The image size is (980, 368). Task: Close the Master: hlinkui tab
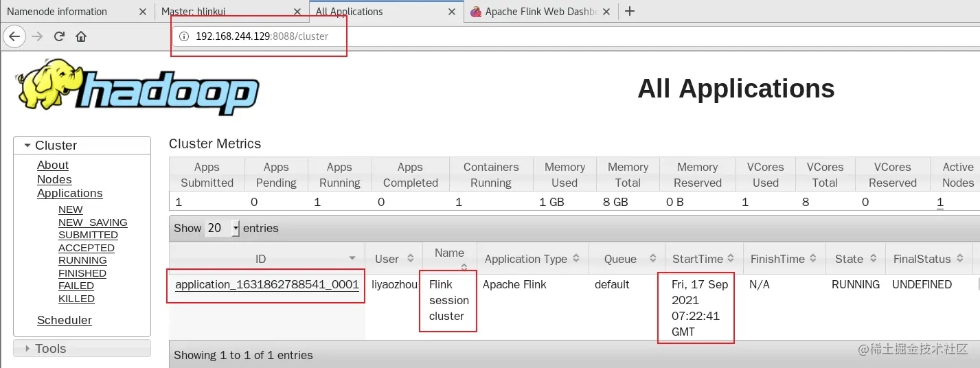click(297, 12)
